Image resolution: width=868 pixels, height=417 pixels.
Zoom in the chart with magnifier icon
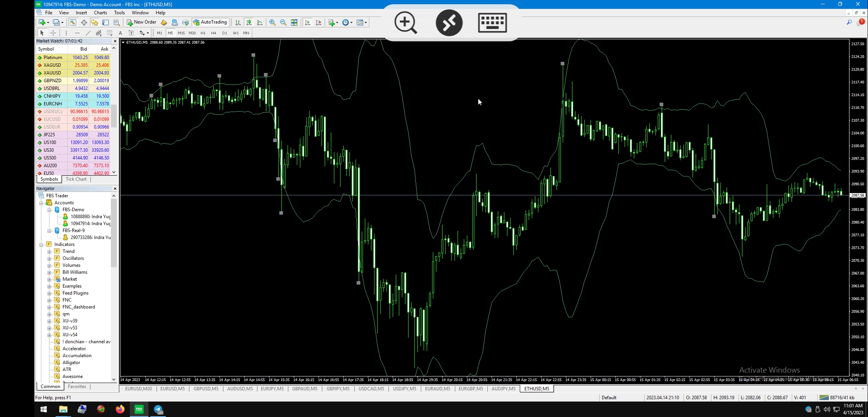point(272,22)
